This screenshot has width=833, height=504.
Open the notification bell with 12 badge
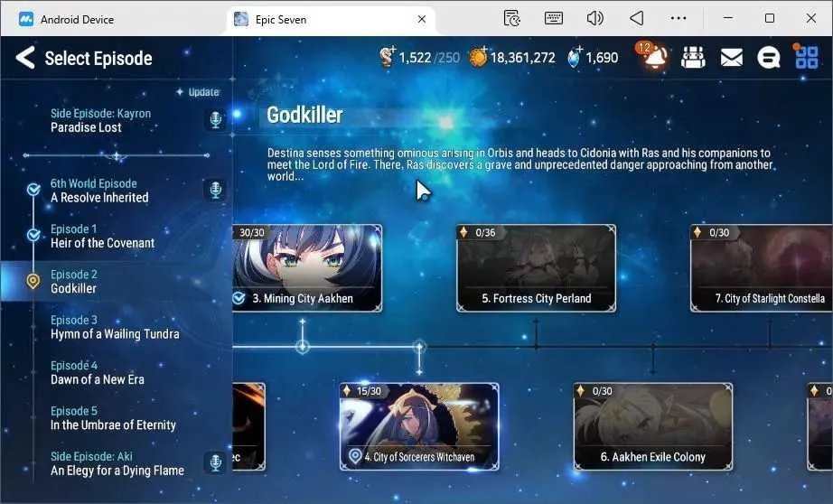[x=654, y=56]
